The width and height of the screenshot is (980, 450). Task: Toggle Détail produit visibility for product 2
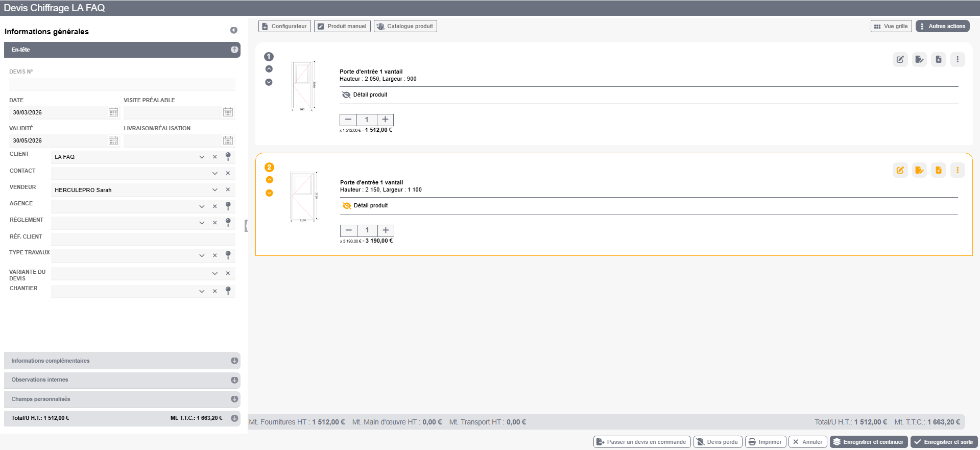(347, 206)
